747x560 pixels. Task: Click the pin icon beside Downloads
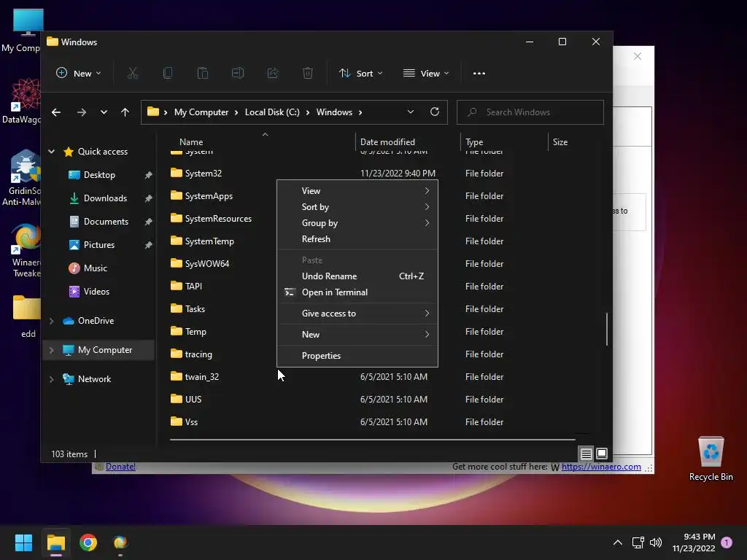148,198
